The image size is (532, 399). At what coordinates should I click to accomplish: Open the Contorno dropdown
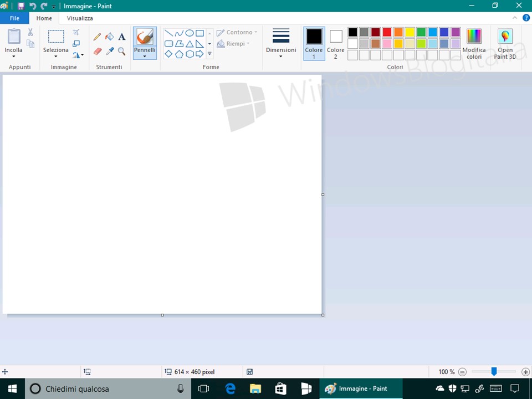(x=237, y=32)
